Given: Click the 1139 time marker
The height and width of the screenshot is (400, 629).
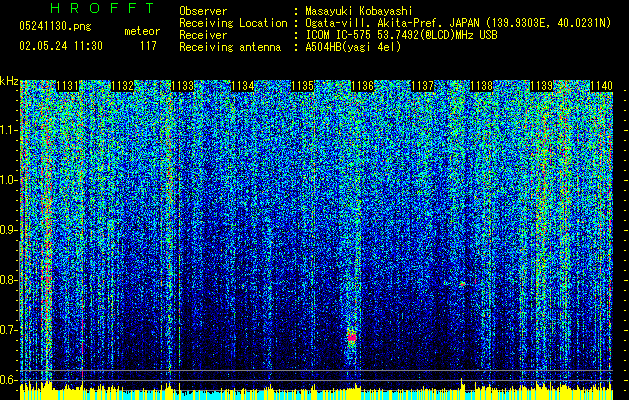Looking at the screenshot, I should pyautogui.click(x=542, y=86).
